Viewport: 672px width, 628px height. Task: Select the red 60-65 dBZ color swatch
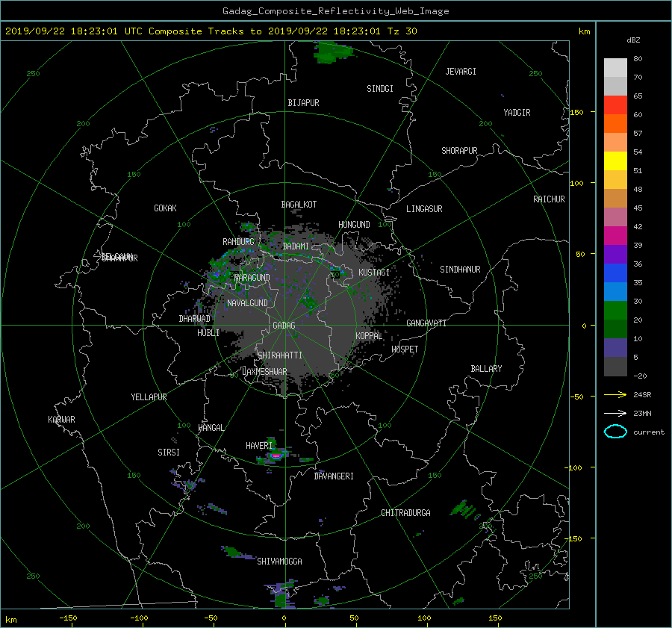click(615, 105)
